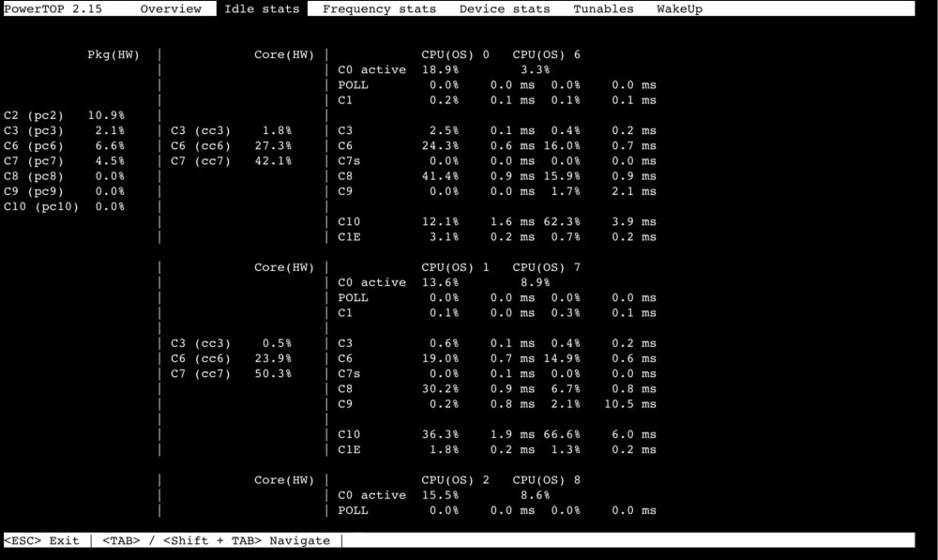Click the C0 active 18.9% value
The height and width of the screenshot is (560, 938).
pos(440,69)
